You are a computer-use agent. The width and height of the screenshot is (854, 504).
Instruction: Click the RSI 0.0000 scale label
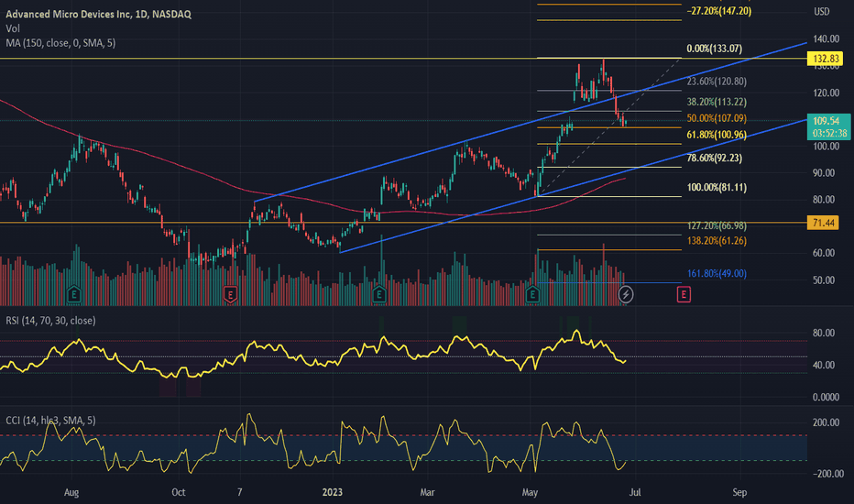[827, 397]
